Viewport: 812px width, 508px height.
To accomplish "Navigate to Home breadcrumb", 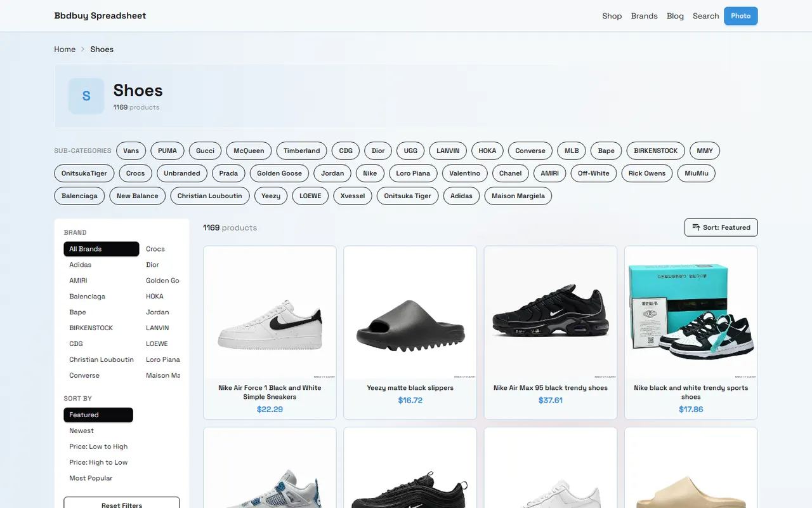I will pos(65,50).
